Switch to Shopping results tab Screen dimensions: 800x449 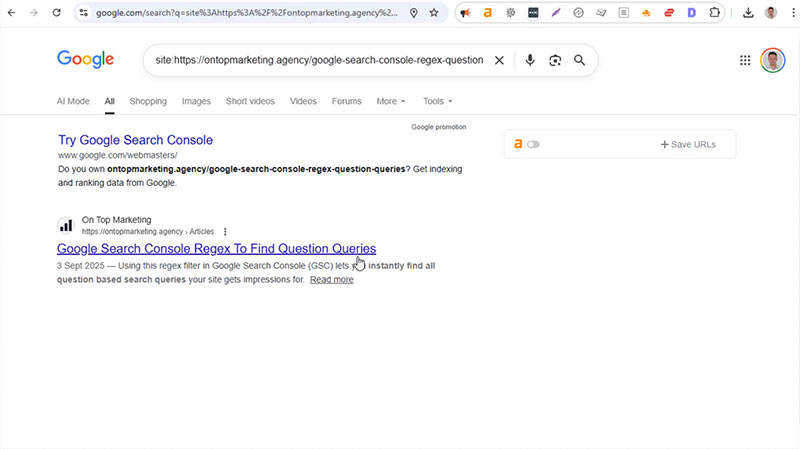pos(148,101)
